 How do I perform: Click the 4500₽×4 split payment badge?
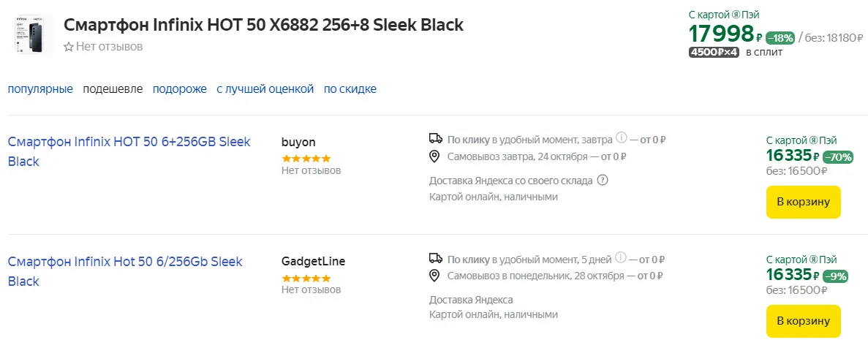coord(714,53)
